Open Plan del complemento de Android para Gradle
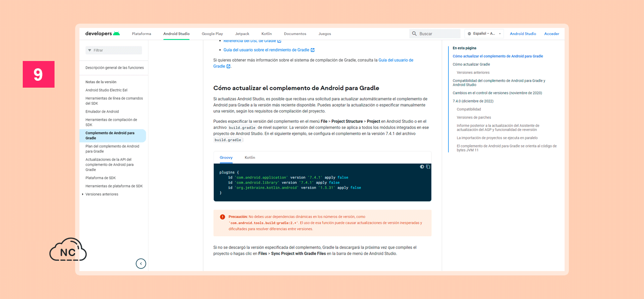The image size is (644, 299). (112, 149)
